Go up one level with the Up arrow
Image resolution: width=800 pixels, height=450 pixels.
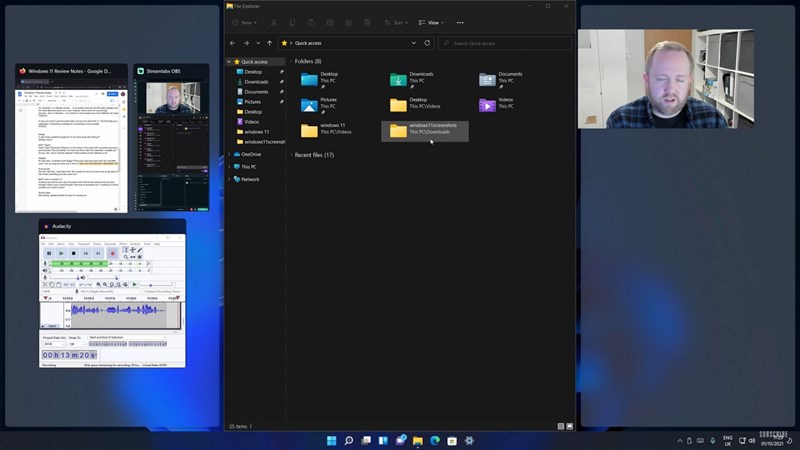pyautogui.click(x=269, y=43)
